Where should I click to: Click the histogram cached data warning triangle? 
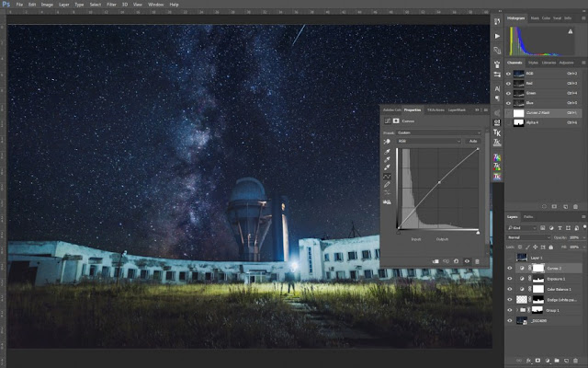tap(571, 31)
